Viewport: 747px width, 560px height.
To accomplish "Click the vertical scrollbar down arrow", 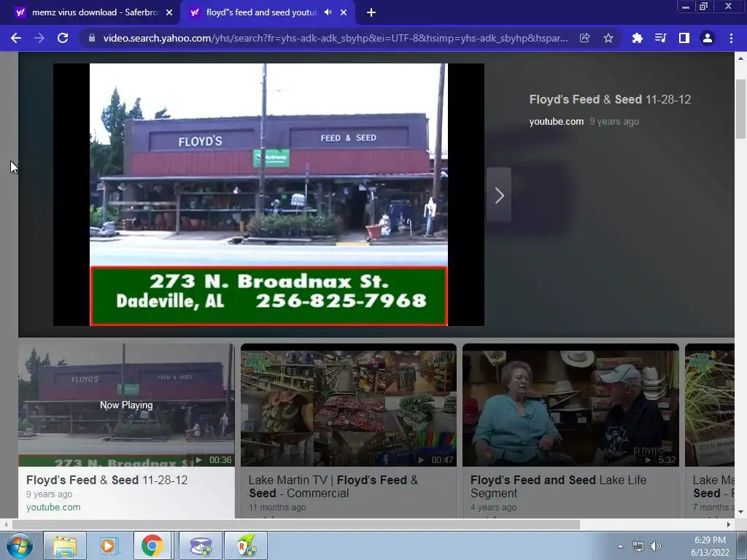I will [740, 512].
